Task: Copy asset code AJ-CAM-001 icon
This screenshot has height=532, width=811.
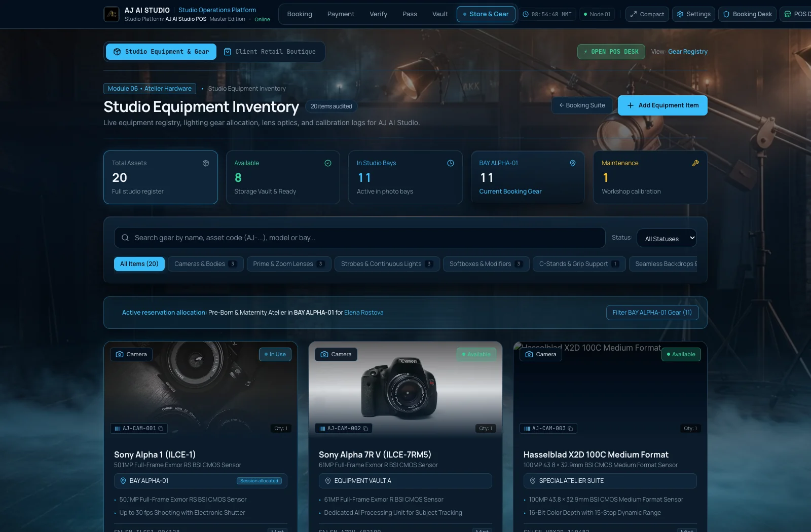Action: click(x=161, y=429)
